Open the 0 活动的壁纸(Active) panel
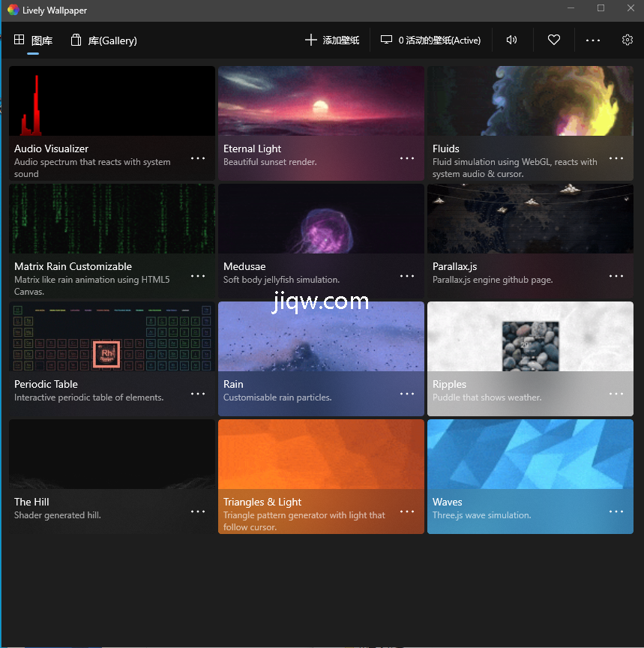The height and width of the screenshot is (648, 644). coord(430,40)
